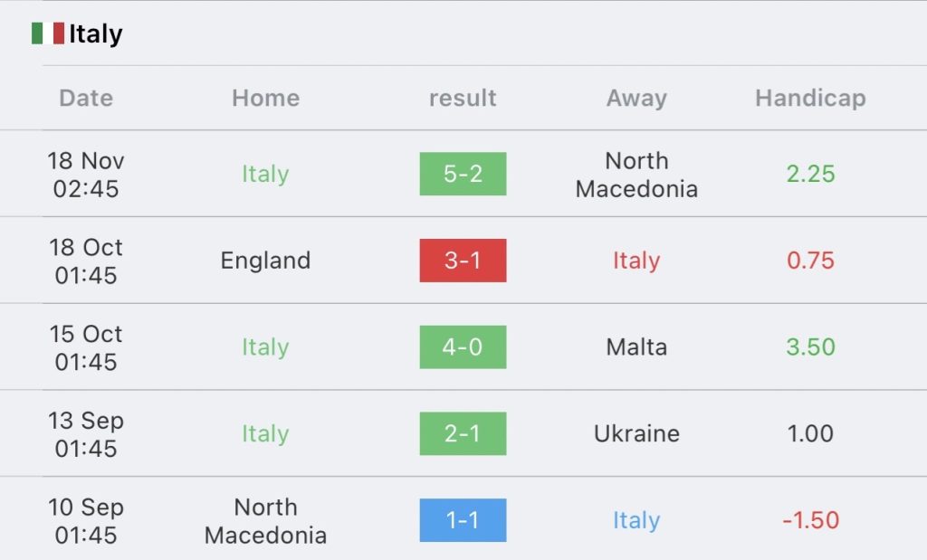Open North Macedonia away team on 18 Nov
The height and width of the screenshot is (560, 927).
coord(636,175)
